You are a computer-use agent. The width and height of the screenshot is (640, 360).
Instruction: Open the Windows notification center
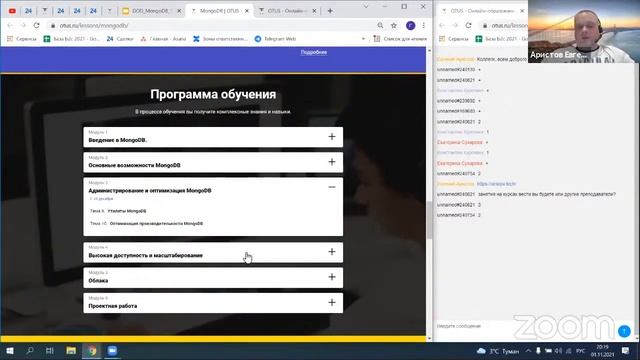coord(626,351)
